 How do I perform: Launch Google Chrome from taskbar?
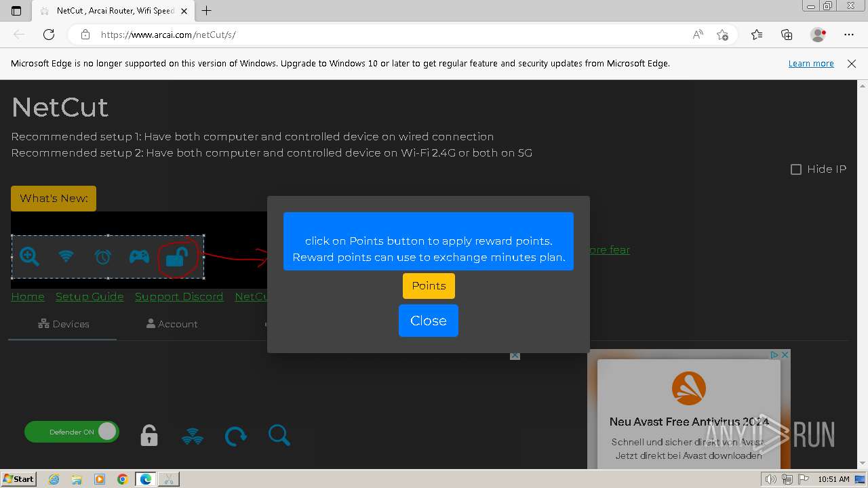tap(123, 479)
